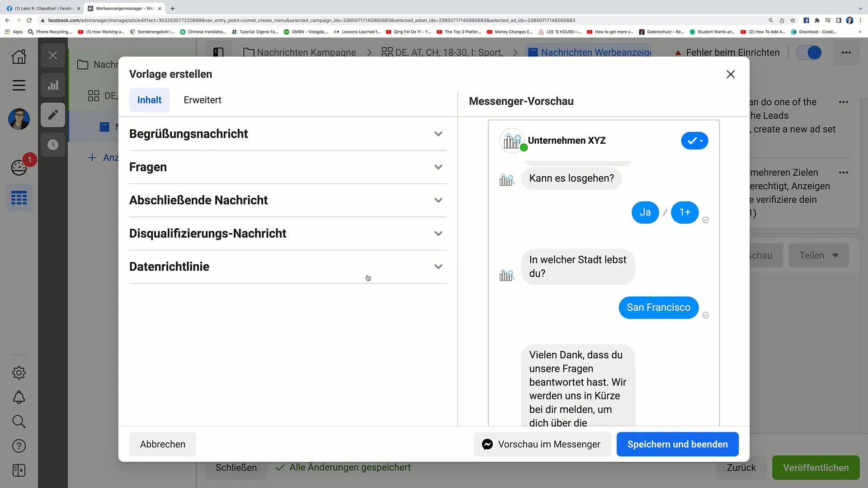
Task: Switch to the Inhalt tab
Action: [x=149, y=100]
